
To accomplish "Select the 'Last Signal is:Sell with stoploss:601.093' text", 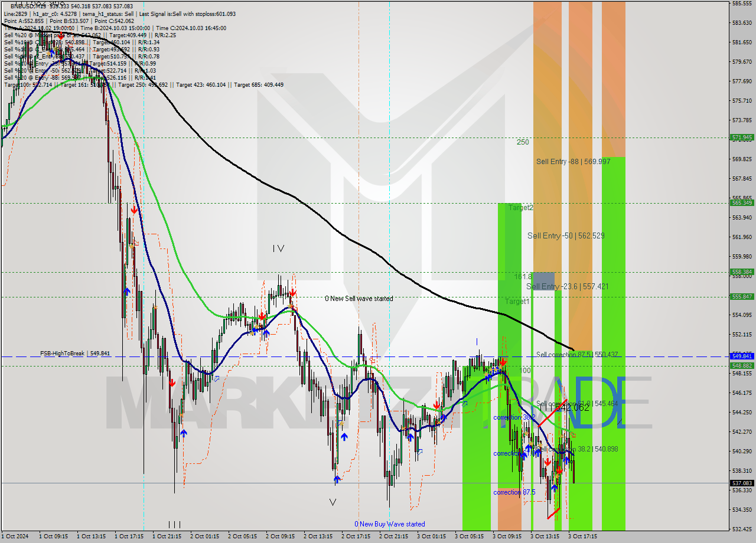I will (x=186, y=14).
